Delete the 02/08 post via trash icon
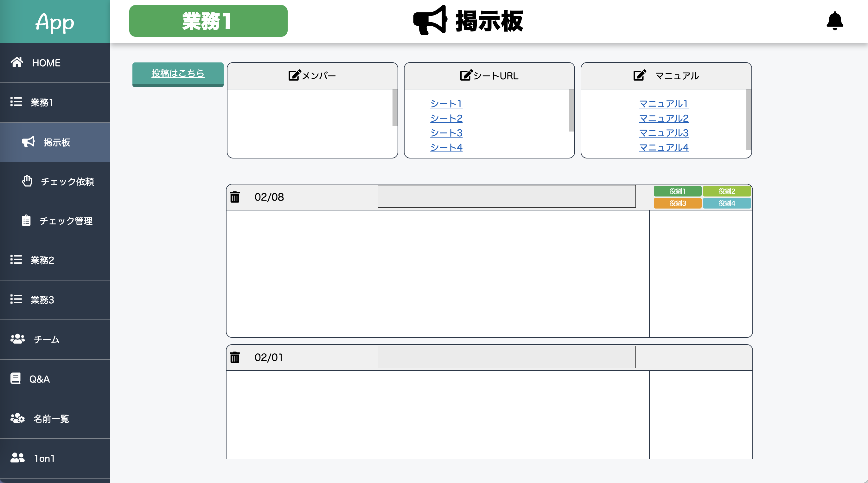Image resolution: width=868 pixels, height=483 pixels. [235, 197]
